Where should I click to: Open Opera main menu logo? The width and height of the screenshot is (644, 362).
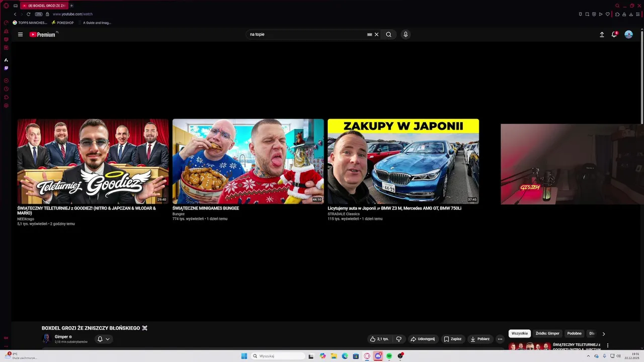coord(6,6)
